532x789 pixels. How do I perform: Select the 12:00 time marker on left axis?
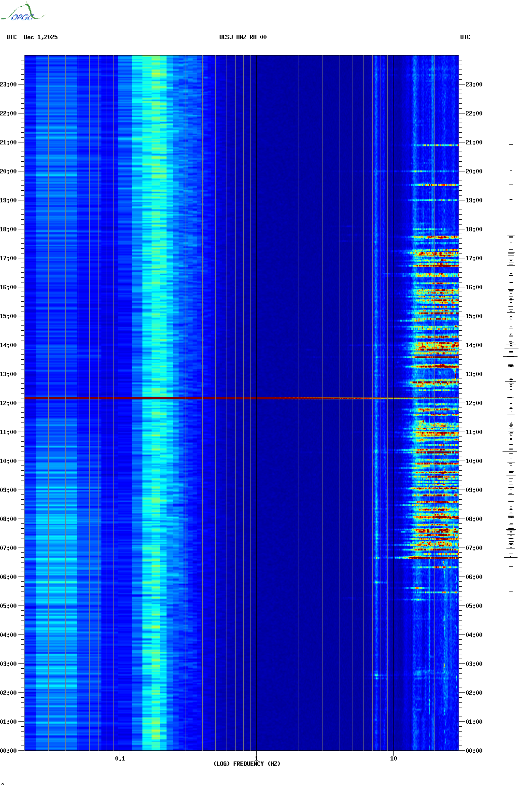(8, 403)
